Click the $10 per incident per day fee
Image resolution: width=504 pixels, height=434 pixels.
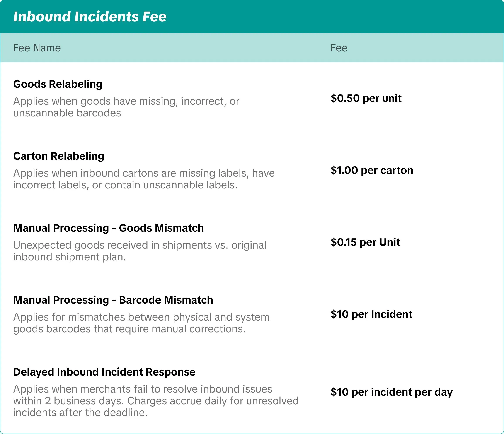[391, 392]
